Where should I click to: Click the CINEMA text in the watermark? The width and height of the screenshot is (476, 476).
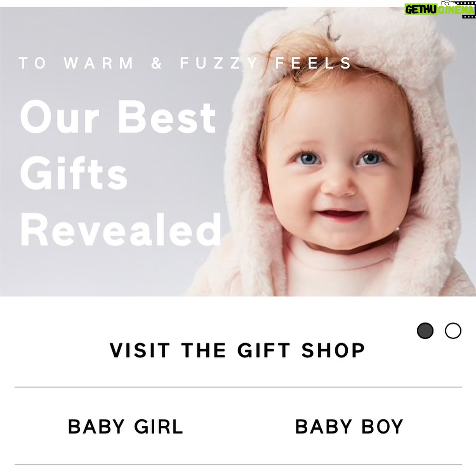coord(456,10)
